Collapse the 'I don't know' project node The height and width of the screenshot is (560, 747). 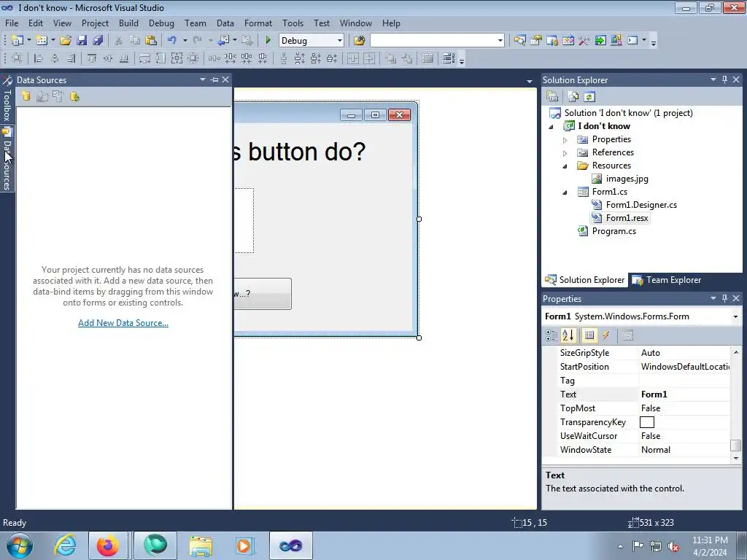551,127
